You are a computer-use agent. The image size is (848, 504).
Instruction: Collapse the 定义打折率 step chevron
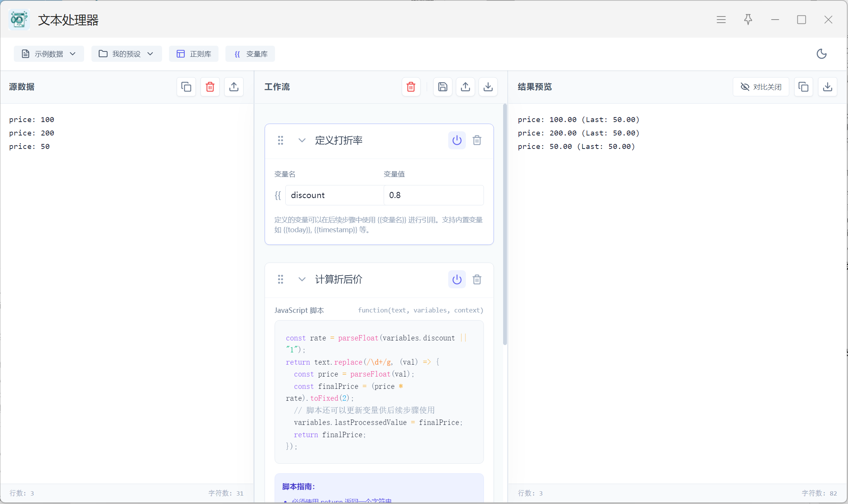pos(302,140)
